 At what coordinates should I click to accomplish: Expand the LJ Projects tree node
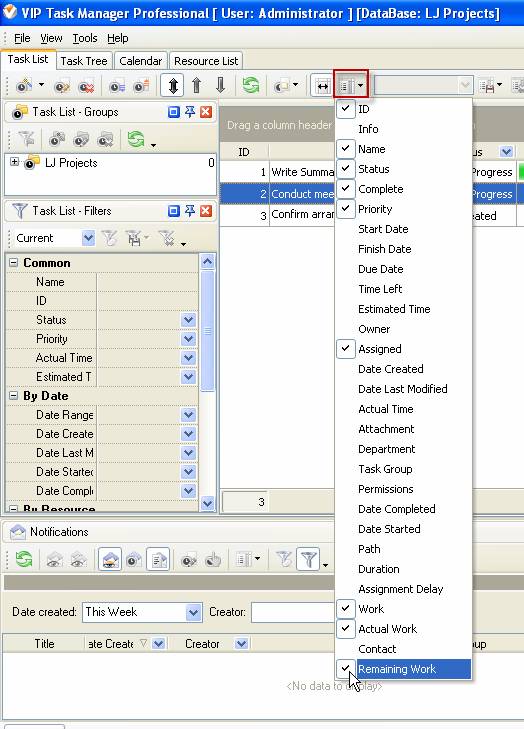coord(14,162)
